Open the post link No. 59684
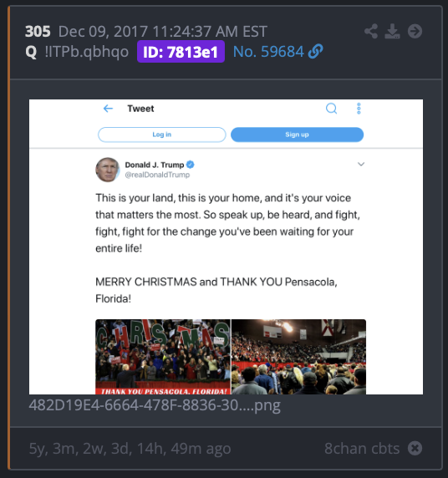 click(x=268, y=52)
